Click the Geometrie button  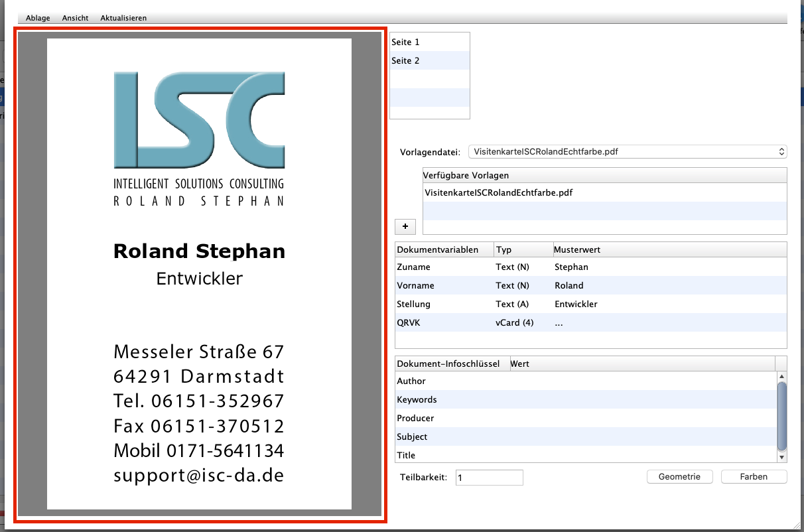pyautogui.click(x=679, y=477)
